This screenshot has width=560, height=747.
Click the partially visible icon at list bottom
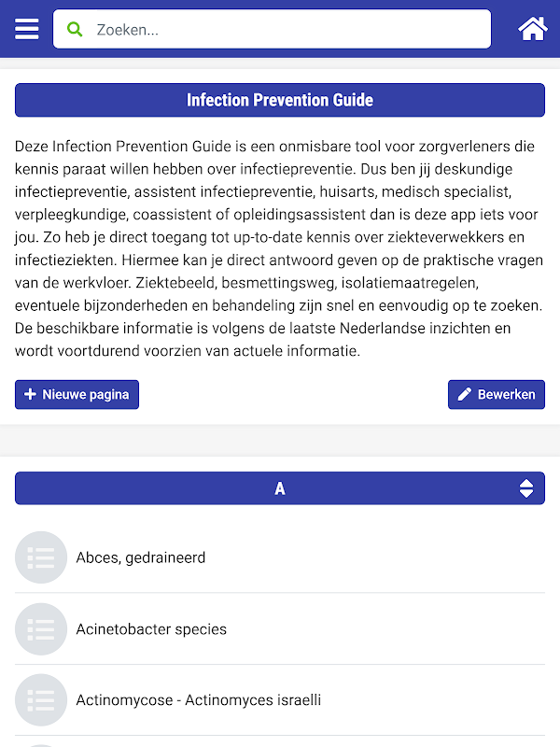[41, 744]
